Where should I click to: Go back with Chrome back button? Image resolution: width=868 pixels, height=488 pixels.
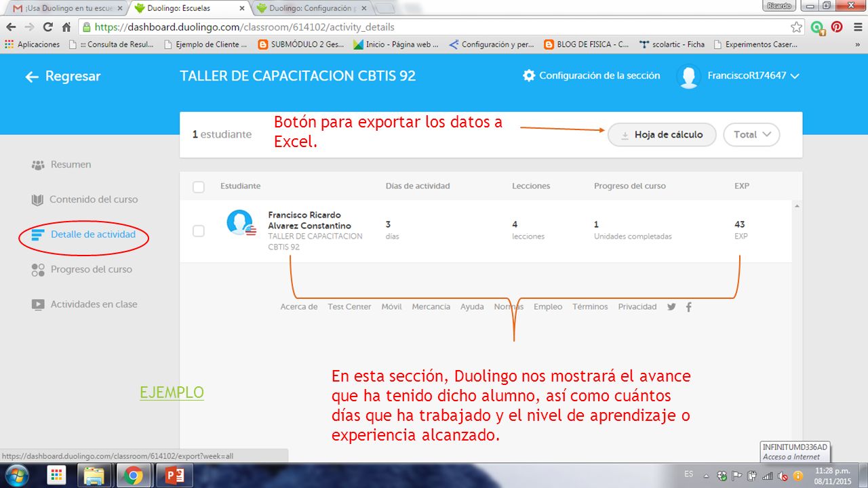coord(11,27)
